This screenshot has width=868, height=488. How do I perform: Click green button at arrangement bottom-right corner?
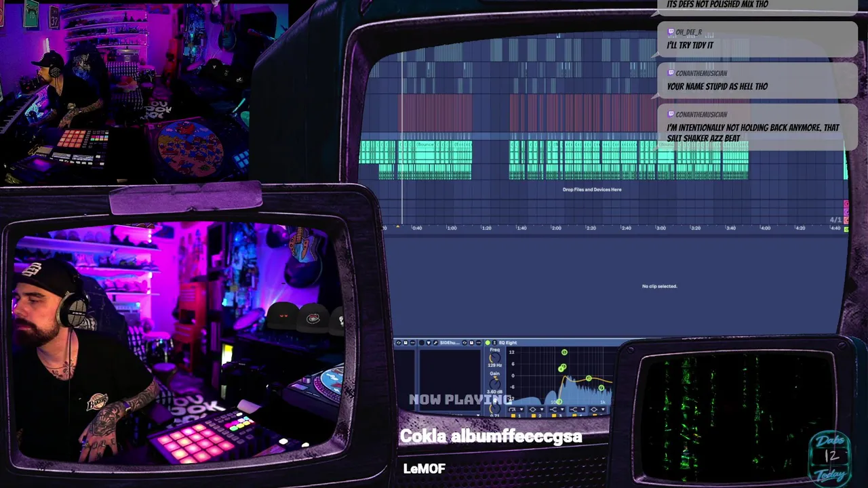click(x=846, y=230)
